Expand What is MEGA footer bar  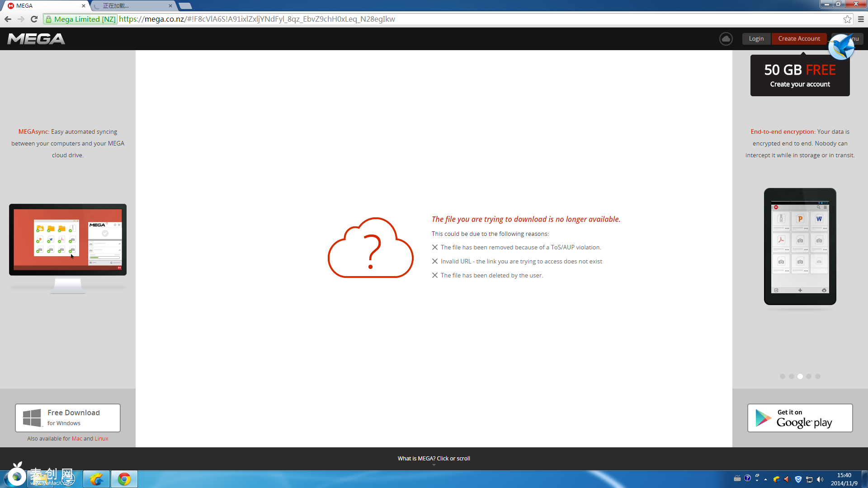click(434, 459)
